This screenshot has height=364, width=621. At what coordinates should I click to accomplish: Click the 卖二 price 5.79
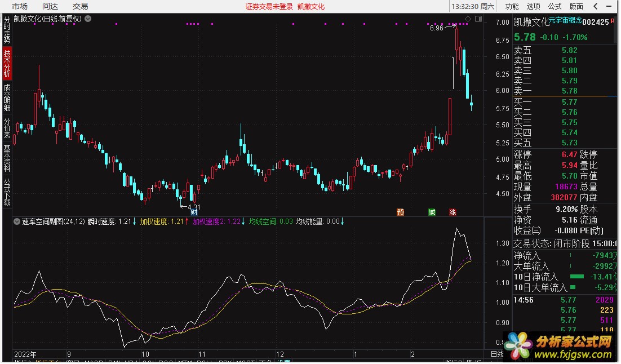[x=570, y=81]
